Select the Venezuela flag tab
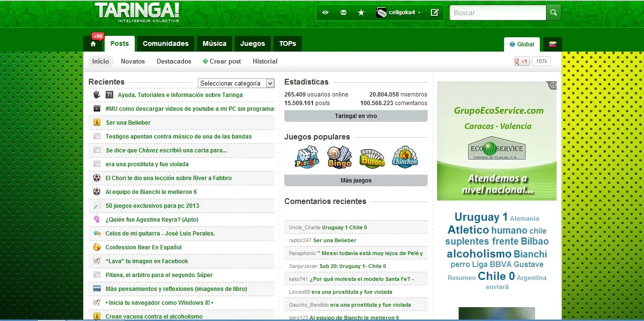The image size is (644, 321). pyautogui.click(x=553, y=44)
